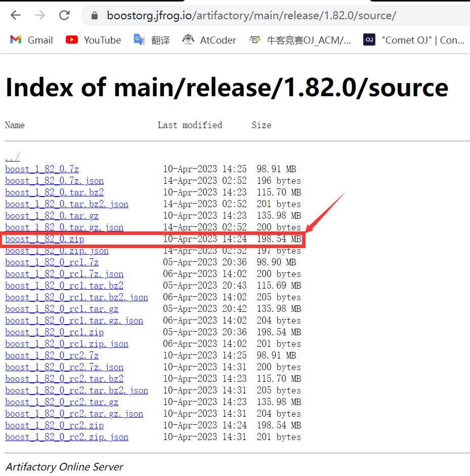Download boost_1_82_0.zip file
Viewport: 470px width, 476px height.
point(45,239)
